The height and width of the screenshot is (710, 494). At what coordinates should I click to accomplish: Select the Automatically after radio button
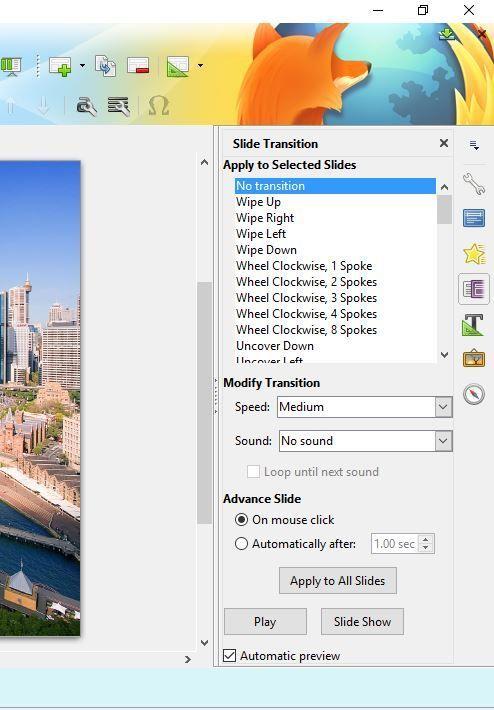pyautogui.click(x=241, y=543)
